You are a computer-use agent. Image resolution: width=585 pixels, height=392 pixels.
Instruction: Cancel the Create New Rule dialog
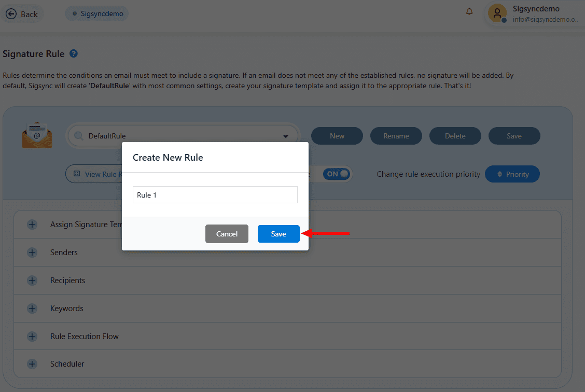227,234
